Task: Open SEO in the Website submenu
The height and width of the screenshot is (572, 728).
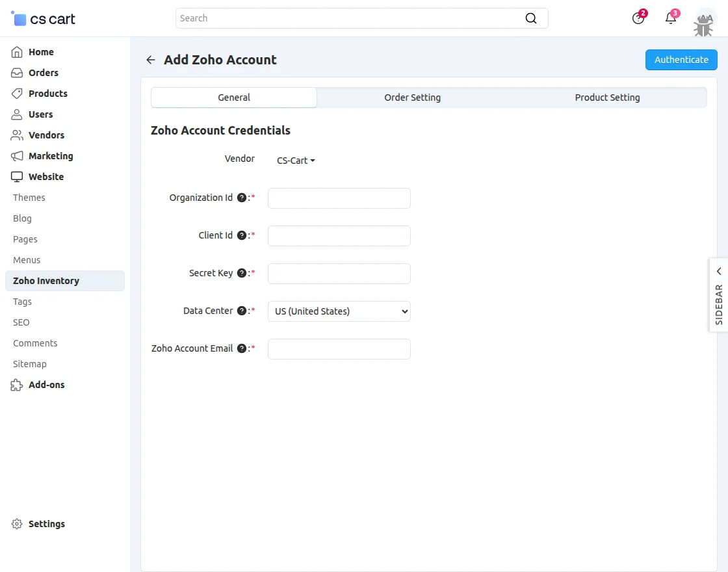Action: pos(21,322)
